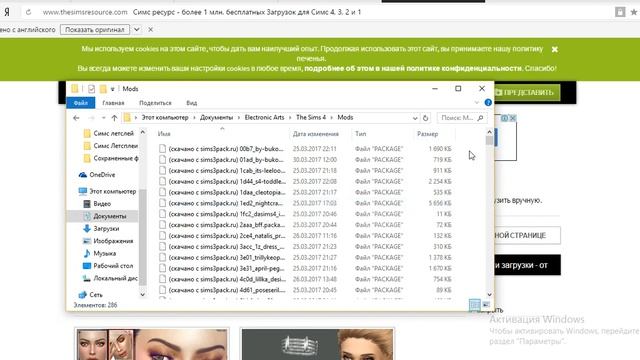Bookmark the page with the star icon
Viewport: 640px width, 360px height.
click(634, 12)
